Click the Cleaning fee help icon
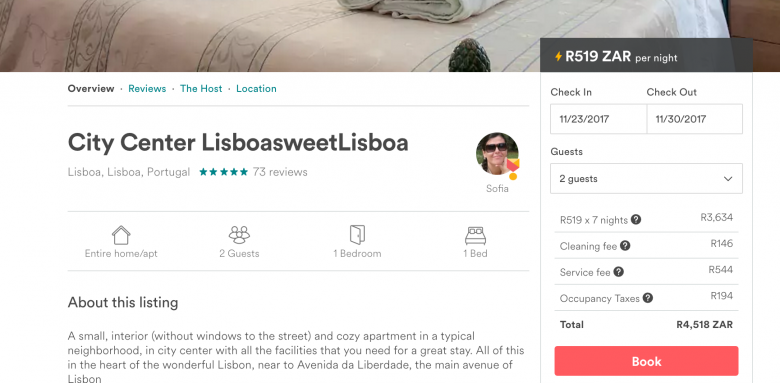 pos(625,246)
